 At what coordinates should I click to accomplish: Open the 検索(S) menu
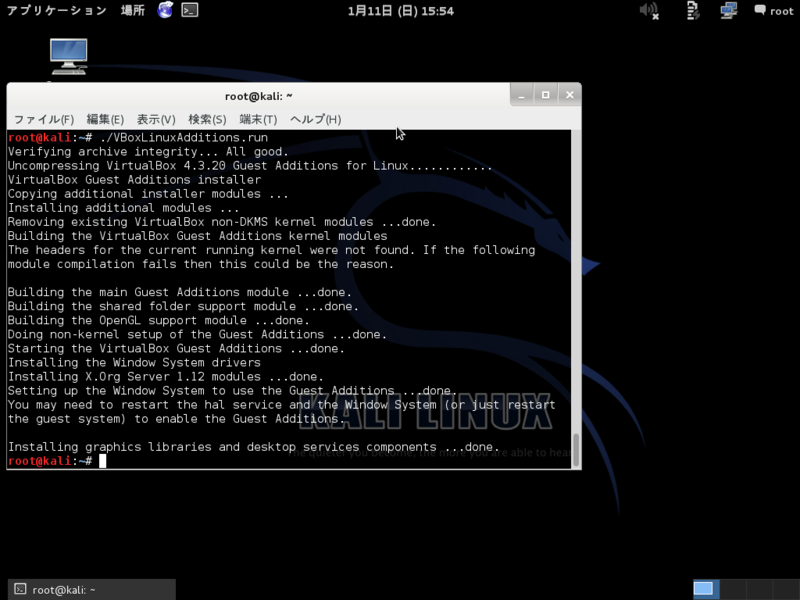pyautogui.click(x=207, y=119)
